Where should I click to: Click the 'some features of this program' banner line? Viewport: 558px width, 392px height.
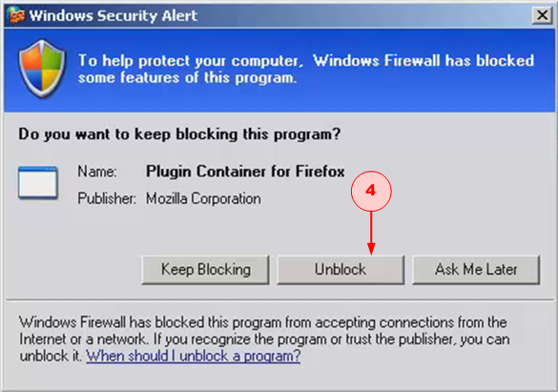(x=187, y=78)
